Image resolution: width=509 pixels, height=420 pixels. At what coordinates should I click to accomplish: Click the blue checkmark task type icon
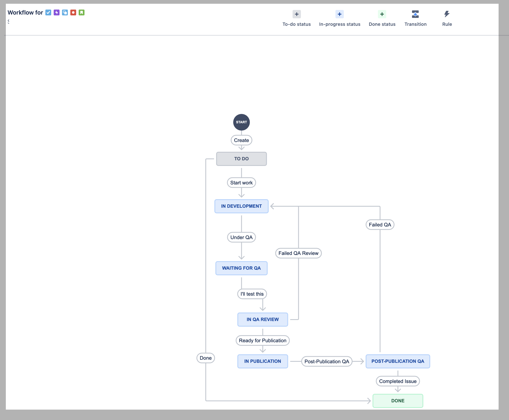click(x=48, y=12)
